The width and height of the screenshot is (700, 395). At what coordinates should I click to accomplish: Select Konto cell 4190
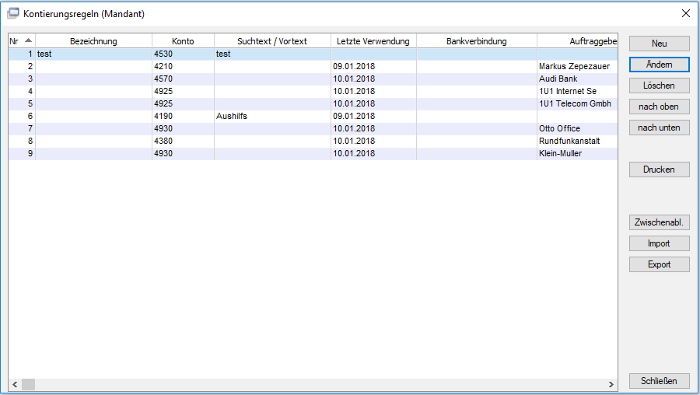183,116
